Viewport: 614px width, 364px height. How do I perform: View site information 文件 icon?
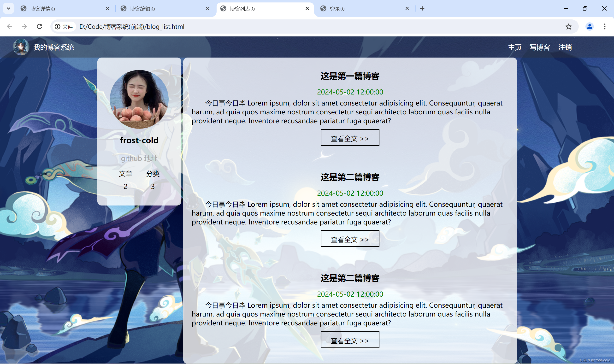click(x=64, y=26)
